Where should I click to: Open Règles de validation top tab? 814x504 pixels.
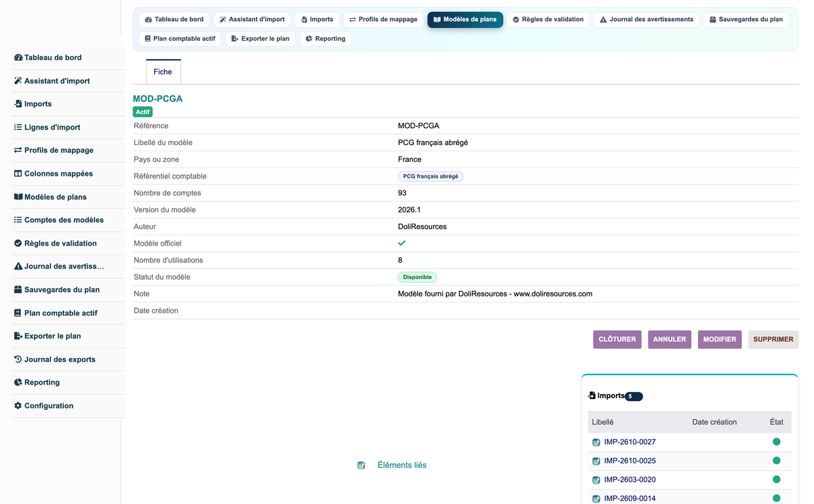pyautogui.click(x=548, y=20)
